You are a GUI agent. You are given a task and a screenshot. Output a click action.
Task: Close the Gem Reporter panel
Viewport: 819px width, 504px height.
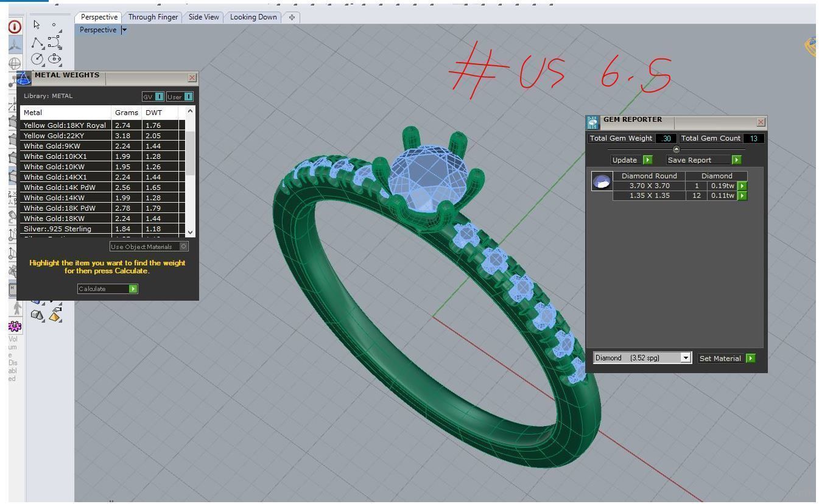(x=761, y=122)
